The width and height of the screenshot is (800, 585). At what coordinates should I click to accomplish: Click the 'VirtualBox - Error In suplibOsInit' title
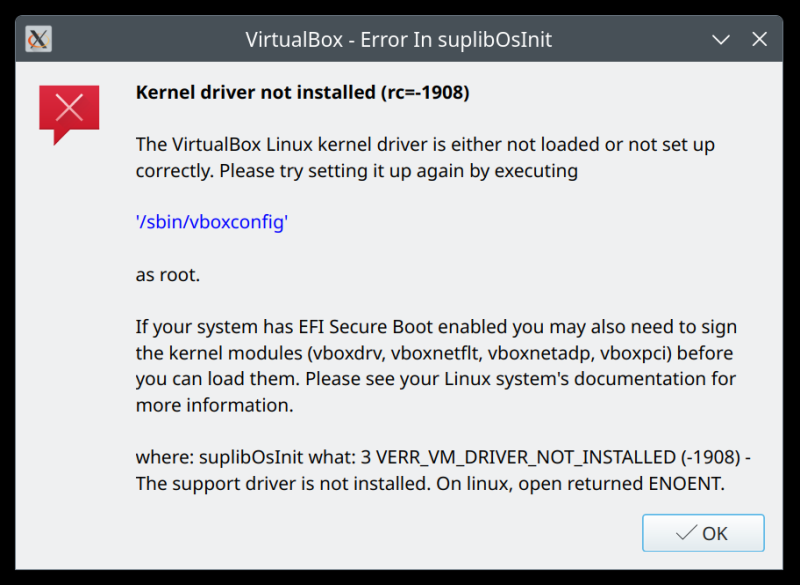pyautogui.click(x=398, y=40)
